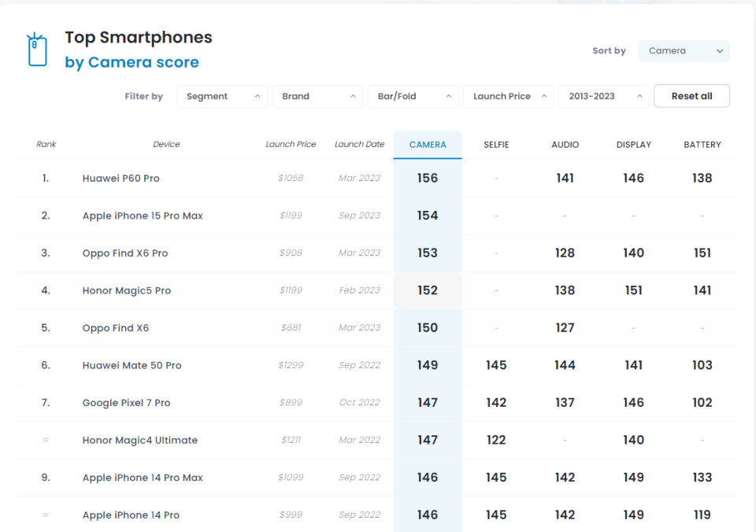
Task: Sort by the AUDIO column header
Action: point(565,145)
